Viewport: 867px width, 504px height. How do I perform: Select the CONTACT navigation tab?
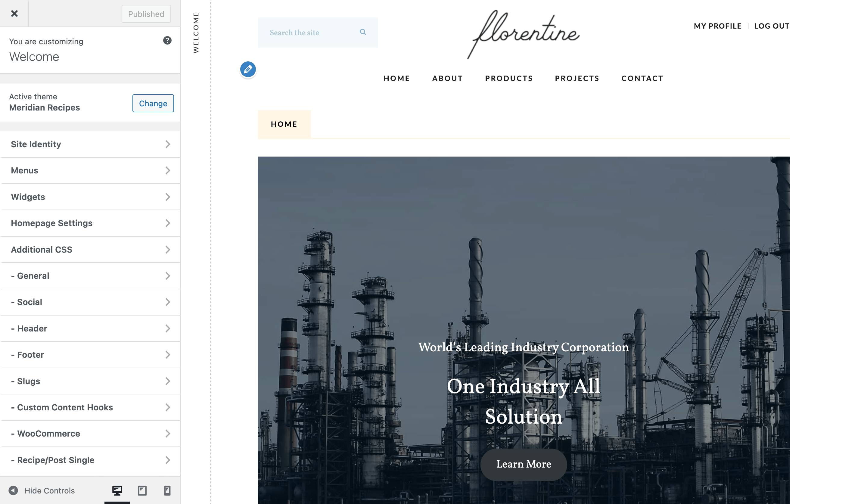tap(642, 78)
